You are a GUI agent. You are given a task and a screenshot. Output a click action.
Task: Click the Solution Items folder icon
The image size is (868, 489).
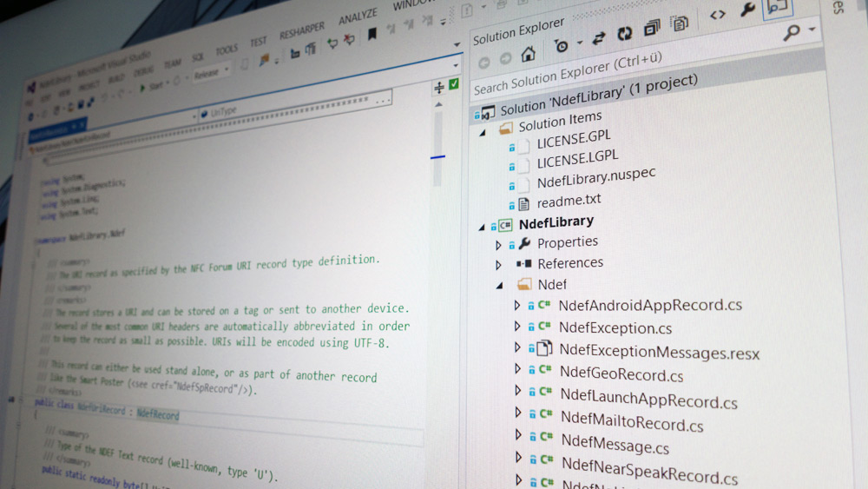coord(505,129)
